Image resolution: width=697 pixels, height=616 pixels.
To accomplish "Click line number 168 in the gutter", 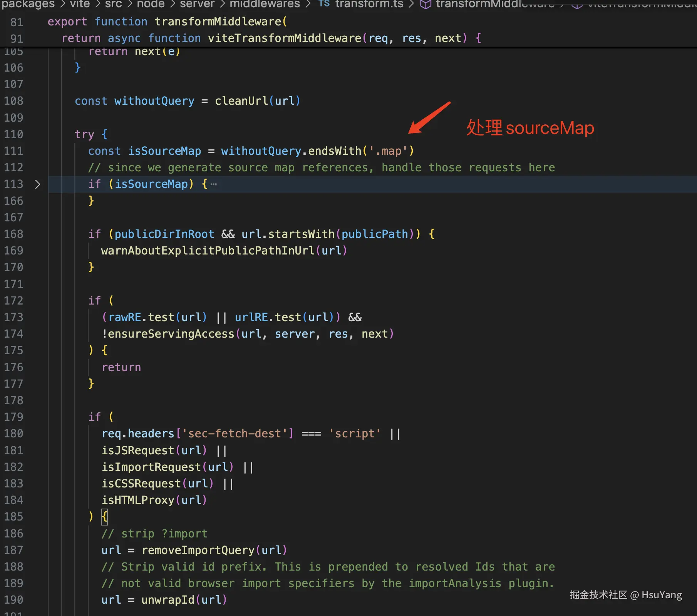I will (x=13, y=234).
